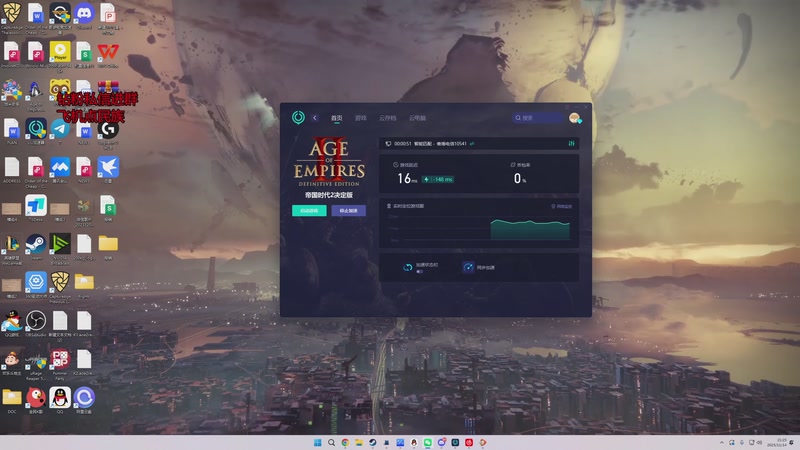Open the yellow Player desktop shortcut
Image resolution: width=800 pixels, height=450 pixels.
[x=60, y=52]
